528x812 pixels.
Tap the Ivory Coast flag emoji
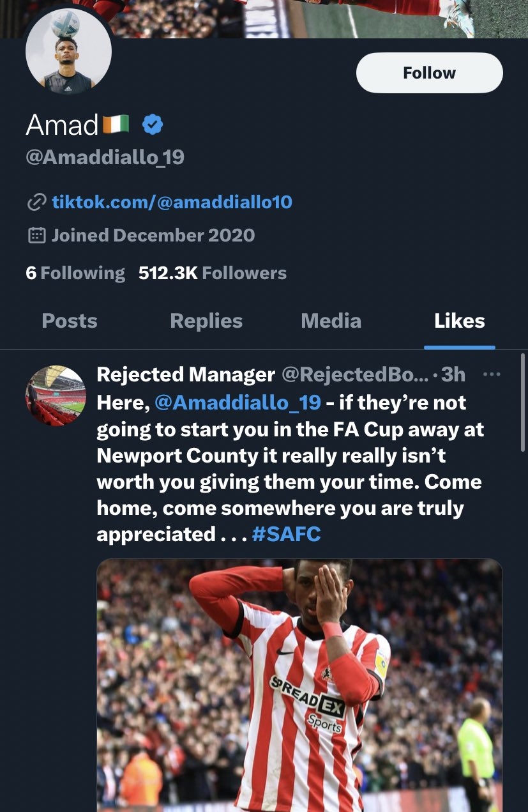[116, 125]
